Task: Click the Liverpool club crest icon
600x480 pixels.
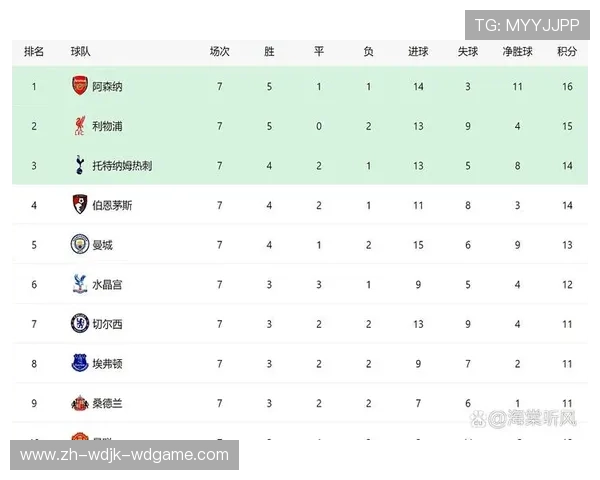Action: coord(80,126)
